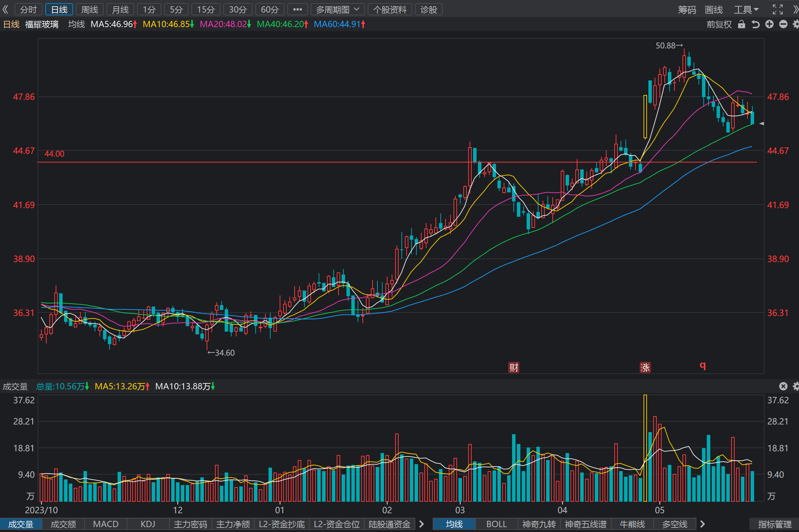Toggle the 前复权 adjustment mode
Screen dimensions: 799x532
[719, 24]
